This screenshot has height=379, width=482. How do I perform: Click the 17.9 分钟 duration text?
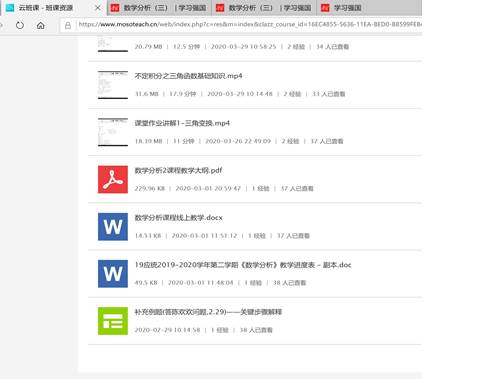(x=183, y=94)
